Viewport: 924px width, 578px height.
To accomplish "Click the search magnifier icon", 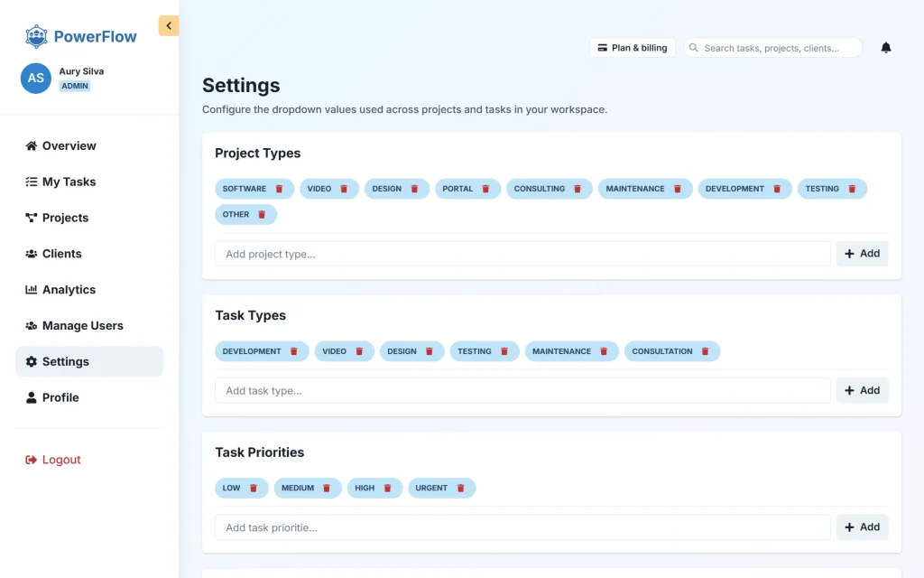I will point(694,48).
